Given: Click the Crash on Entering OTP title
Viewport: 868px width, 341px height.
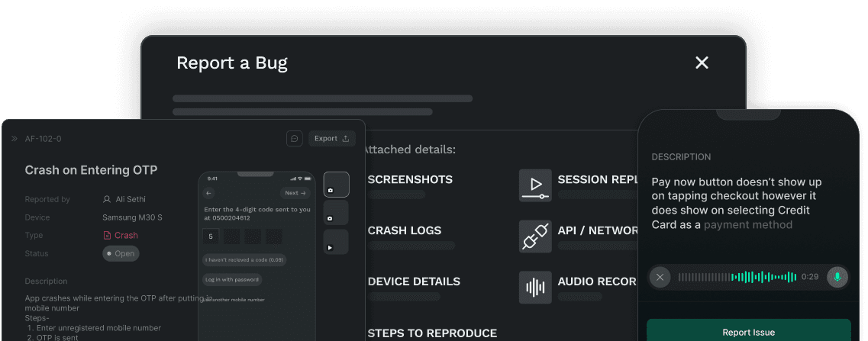Looking at the screenshot, I should [x=92, y=170].
